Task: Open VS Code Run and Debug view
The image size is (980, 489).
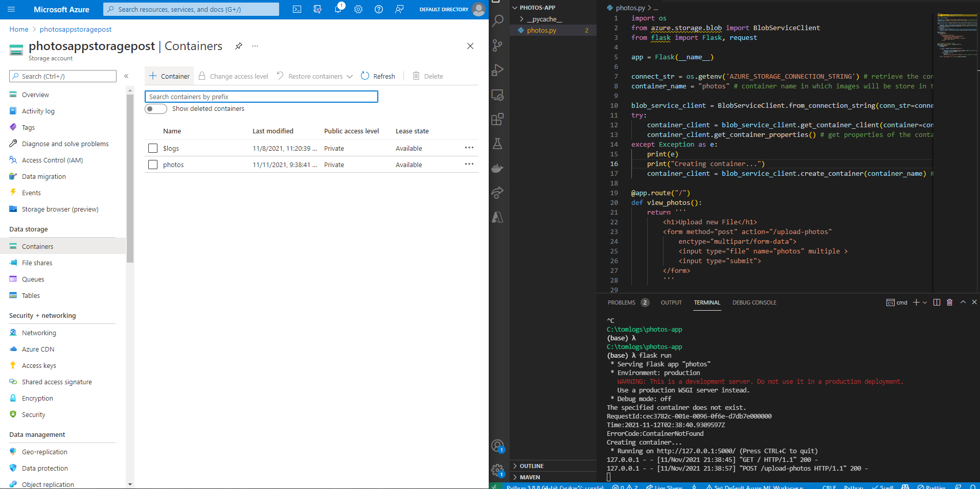Action: coord(497,70)
